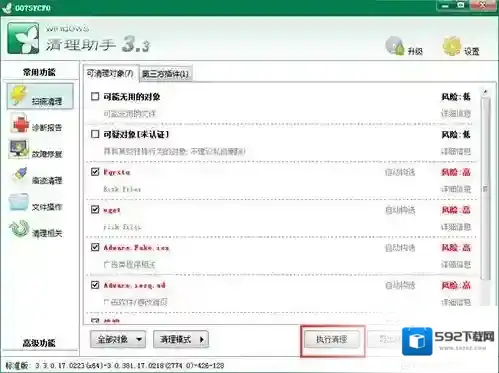499x373 pixels.
Task: Open 详细信息 for Adware.Fake.ien
Action: tap(456, 265)
